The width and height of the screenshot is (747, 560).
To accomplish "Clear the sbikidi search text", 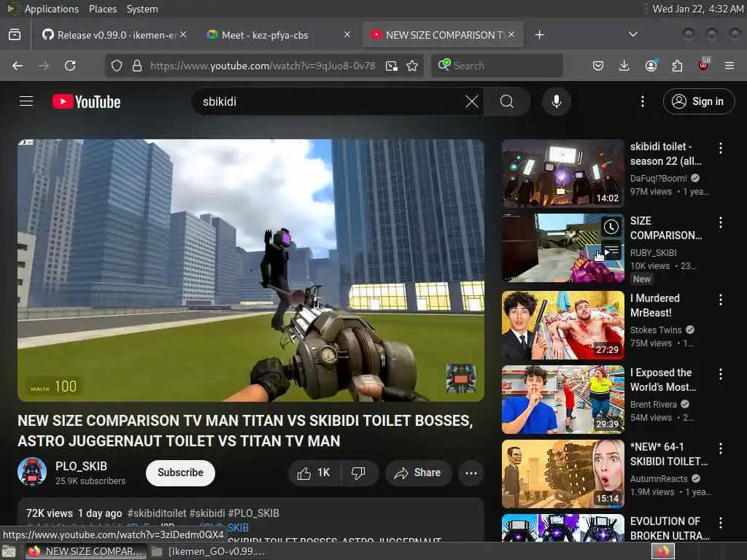I will click(x=472, y=101).
